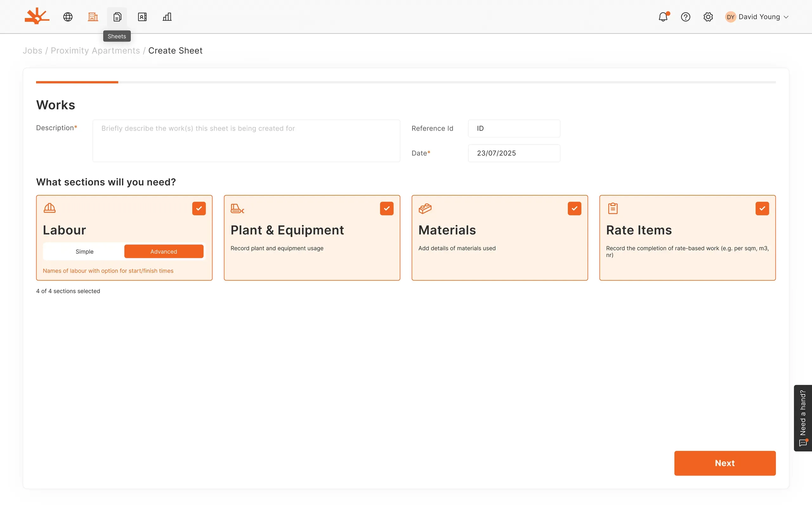Screen dimensions: 812x532
Task: Open the globe overview icon
Action: click(68, 17)
